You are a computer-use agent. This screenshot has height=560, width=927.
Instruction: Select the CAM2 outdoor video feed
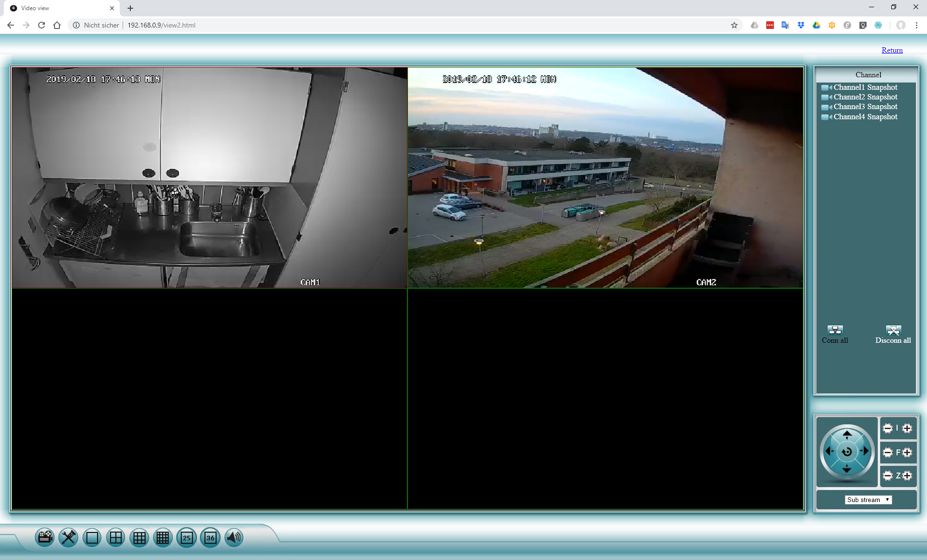(x=605, y=178)
